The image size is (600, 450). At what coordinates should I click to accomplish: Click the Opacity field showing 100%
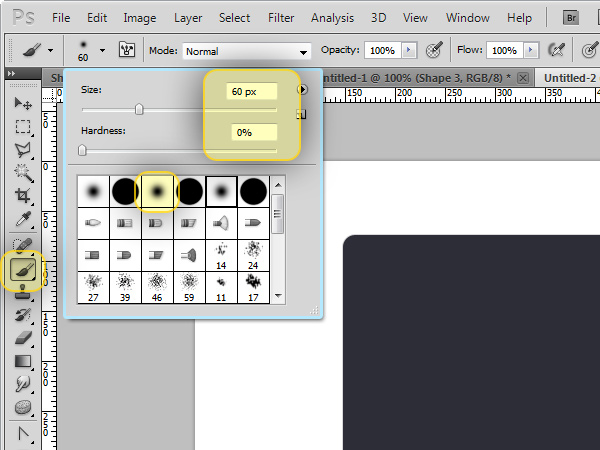pos(382,50)
